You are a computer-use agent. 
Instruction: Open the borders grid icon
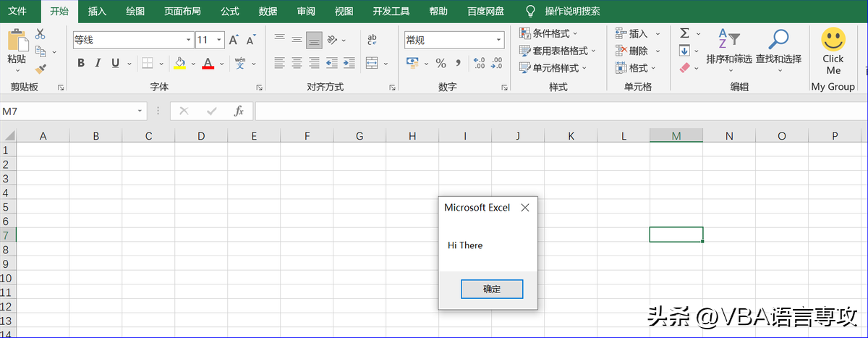click(x=147, y=63)
